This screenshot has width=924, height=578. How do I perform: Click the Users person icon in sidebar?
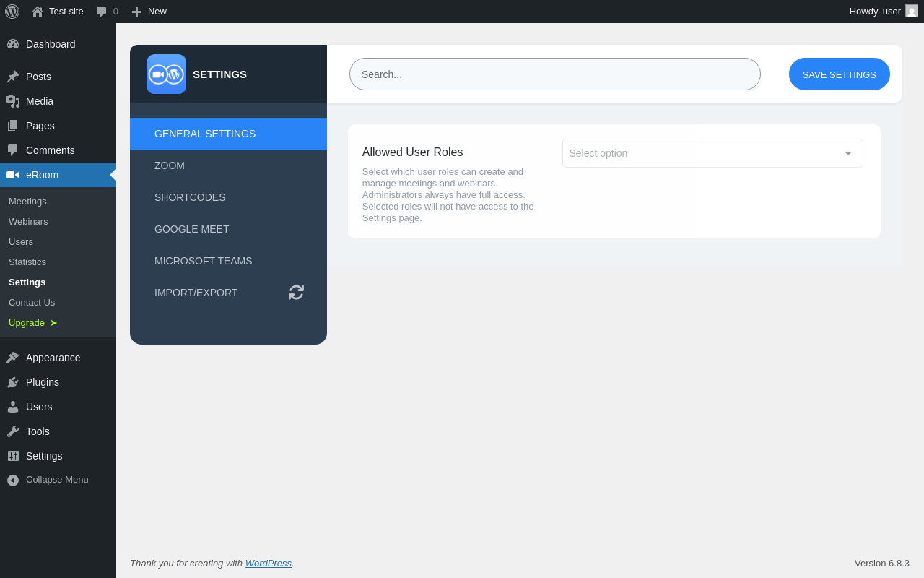[x=13, y=407]
